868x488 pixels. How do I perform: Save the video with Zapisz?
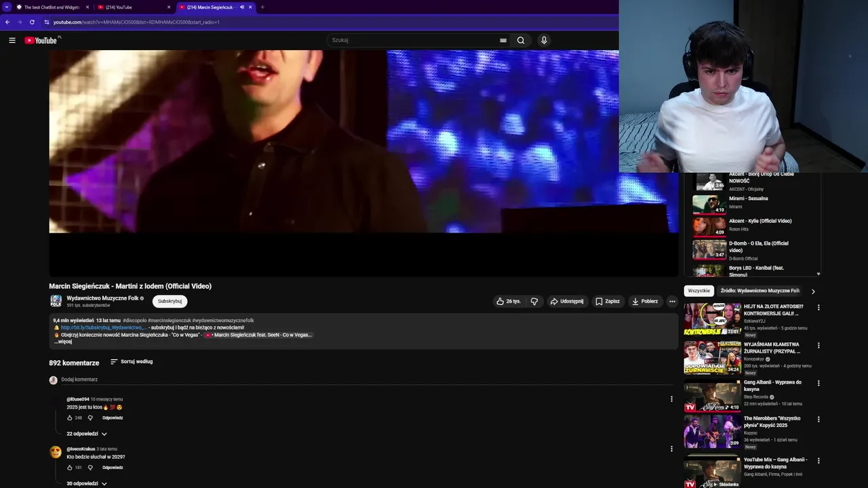point(608,301)
